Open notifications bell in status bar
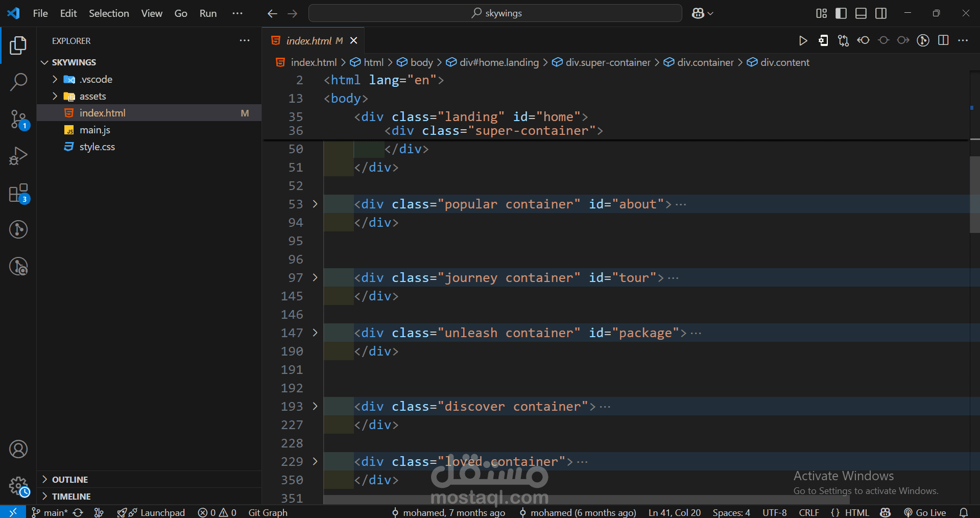Image resolution: width=980 pixels, height=518 pixels. pos(964,512)
